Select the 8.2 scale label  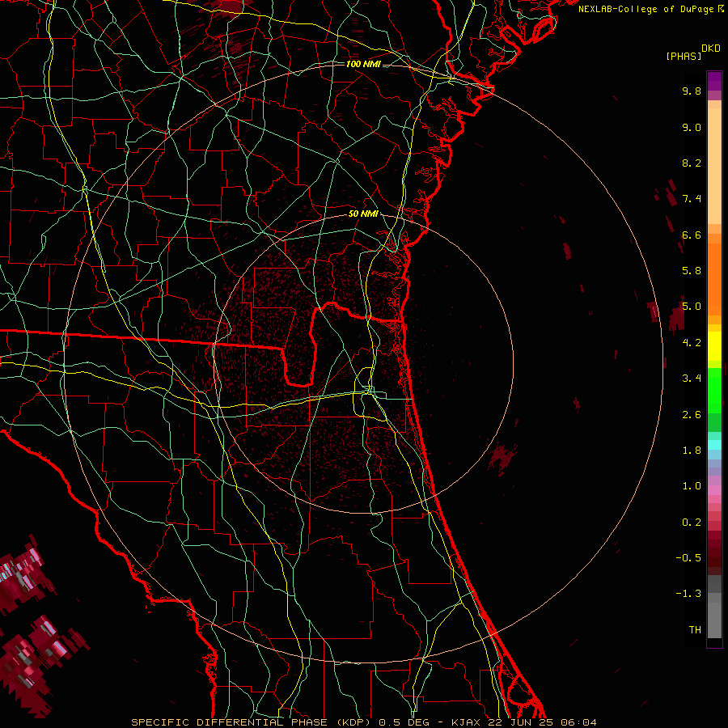click(x=692, y=163)
